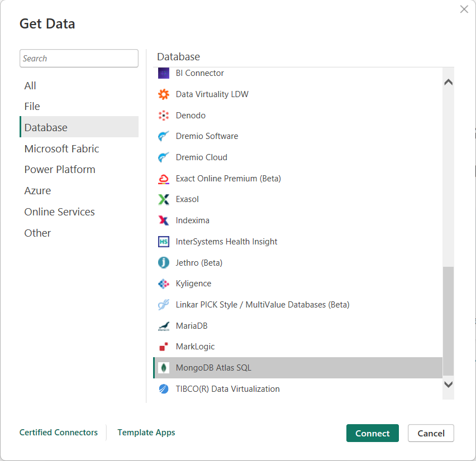Click the MariaDB connector icon

[163, 325]
